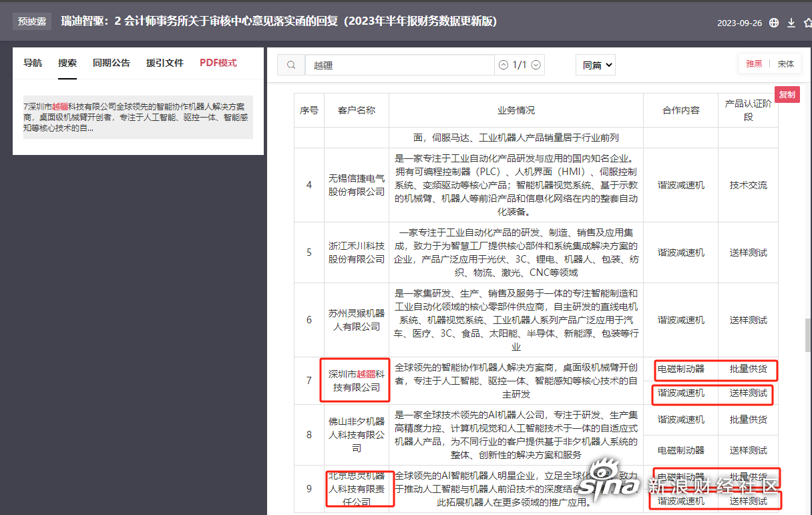Open the 同期公告 tab
Viewport: 812px width, 515px height.
coord(112,63)
